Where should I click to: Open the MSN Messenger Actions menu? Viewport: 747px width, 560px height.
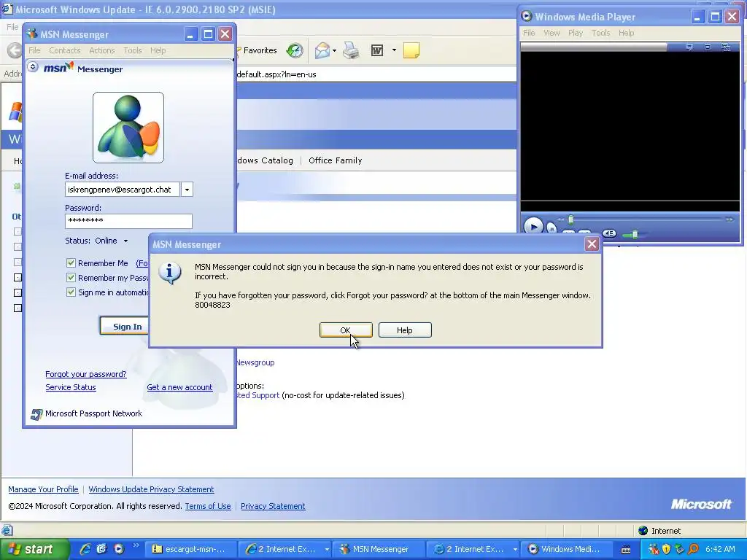tap(102, 50)
